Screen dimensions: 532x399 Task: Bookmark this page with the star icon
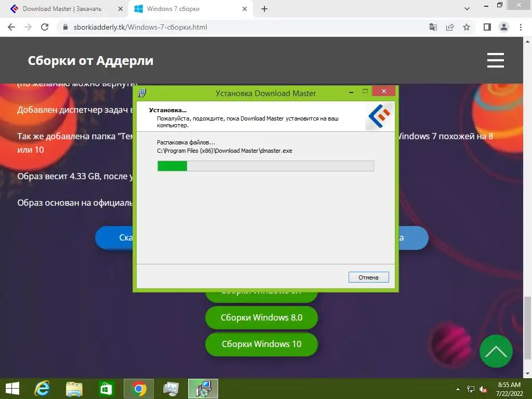467,27
